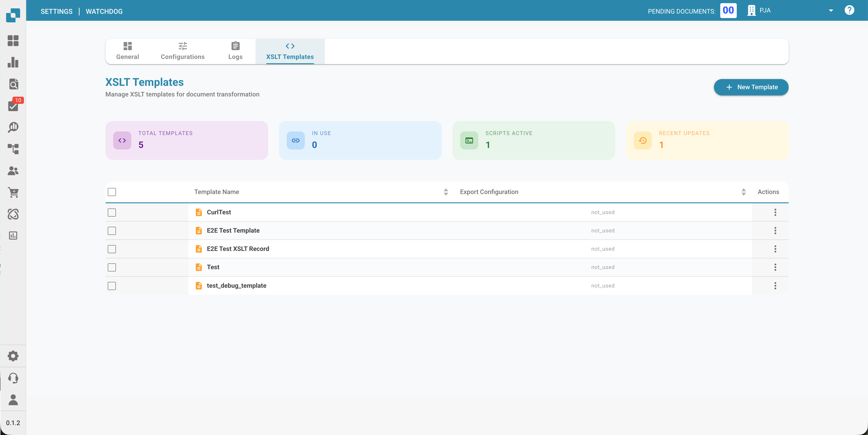Screen dimensions: 868x435
Task: Open actions menu for E2E Test Template row
Action: click(x=776, y=230)
